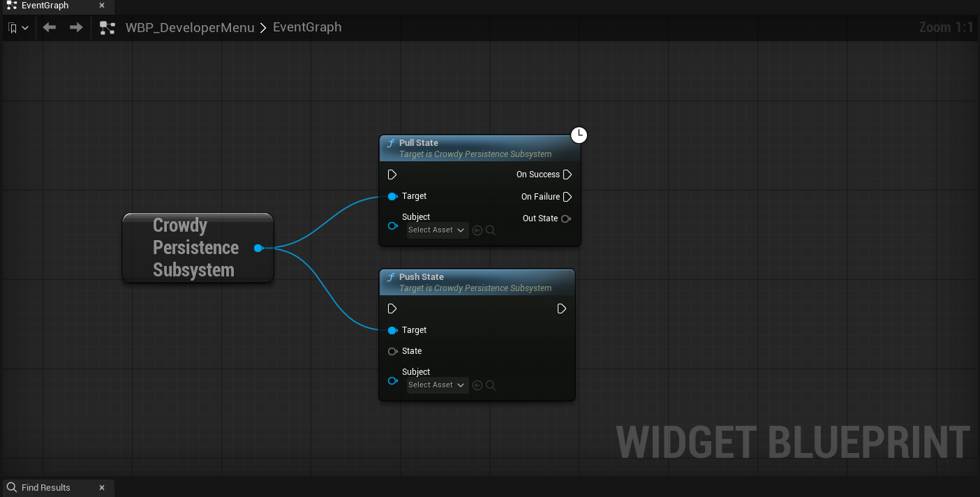
Task: Select the Push State node header
Action: (x=477, y=282)
